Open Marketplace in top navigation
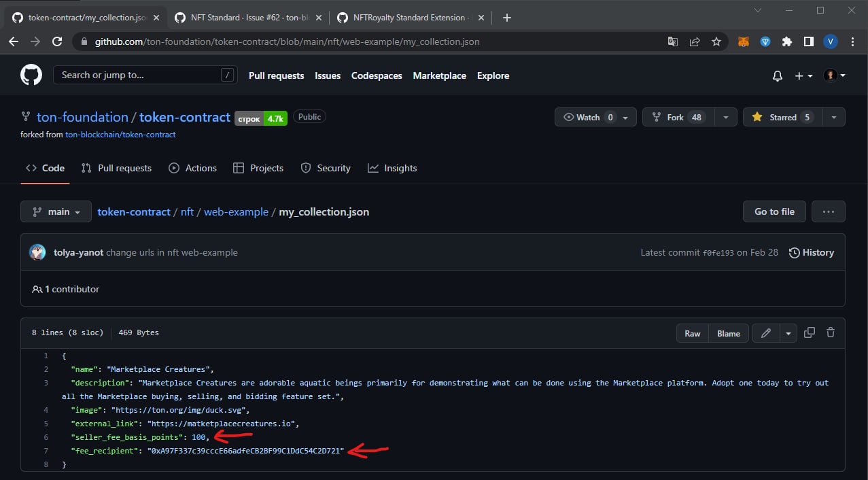868x480 pixels. 440,75
